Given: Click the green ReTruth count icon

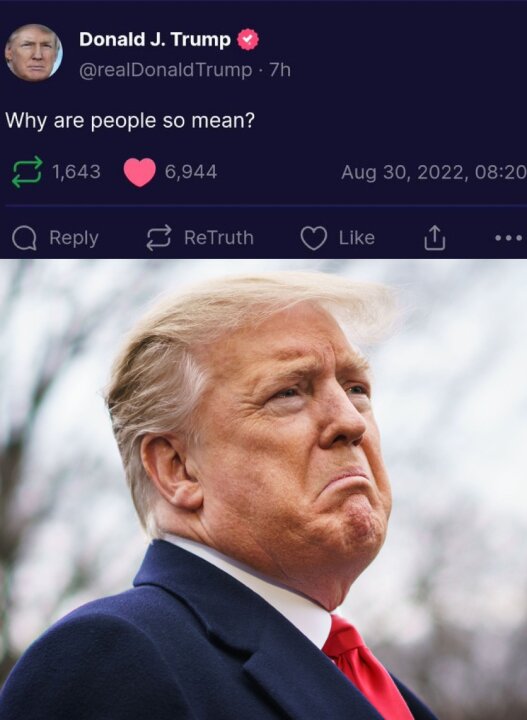Looking at the screenshot, I should tap(27, 172).
